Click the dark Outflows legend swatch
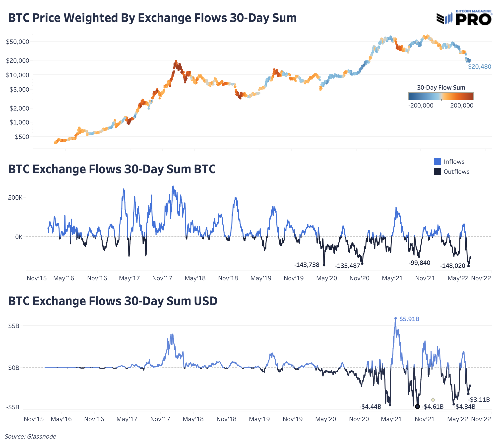This screenshot has height=448, width=498. coord(438,171)
